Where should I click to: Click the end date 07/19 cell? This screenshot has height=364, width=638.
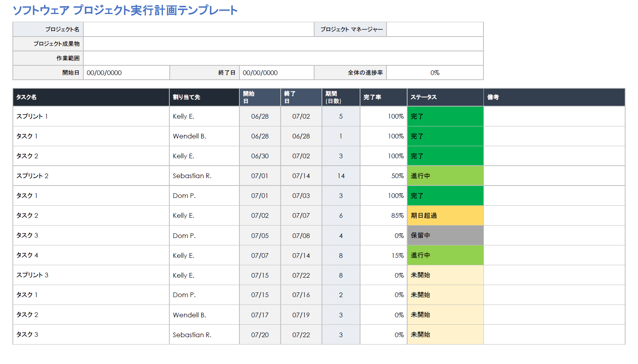pos(301,315)
